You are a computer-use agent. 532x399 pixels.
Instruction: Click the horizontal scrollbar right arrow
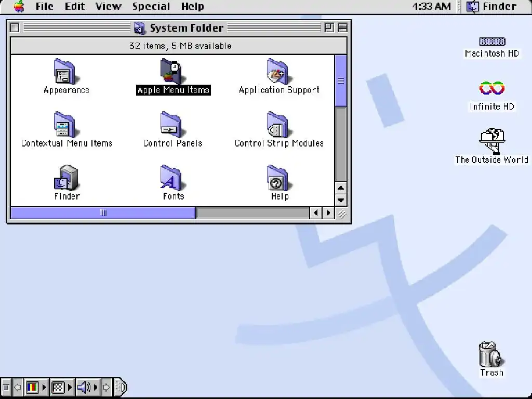(328, 212)
